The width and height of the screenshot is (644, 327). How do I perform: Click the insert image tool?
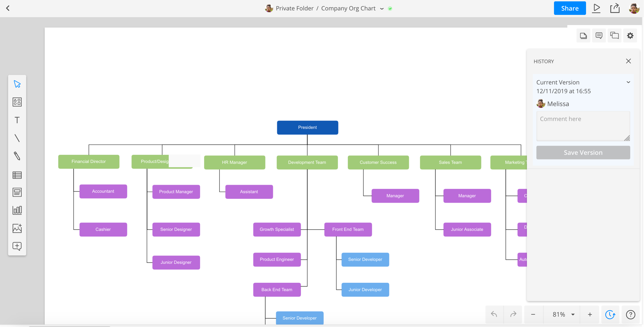click(17, 228)
